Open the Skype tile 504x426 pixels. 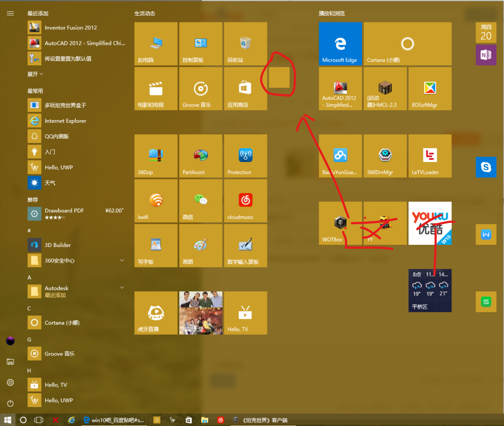(x=486, y=167)
